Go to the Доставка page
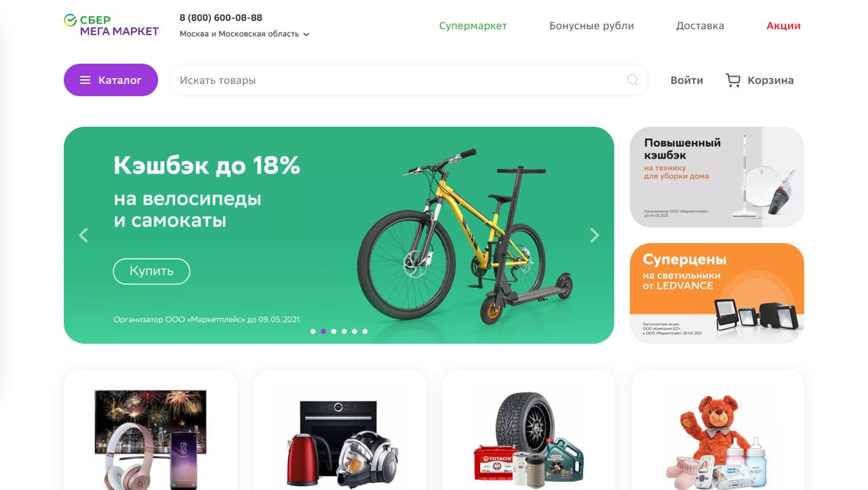Screen dimensions: 868x490 pyautogui.click(x=700, y=26)
